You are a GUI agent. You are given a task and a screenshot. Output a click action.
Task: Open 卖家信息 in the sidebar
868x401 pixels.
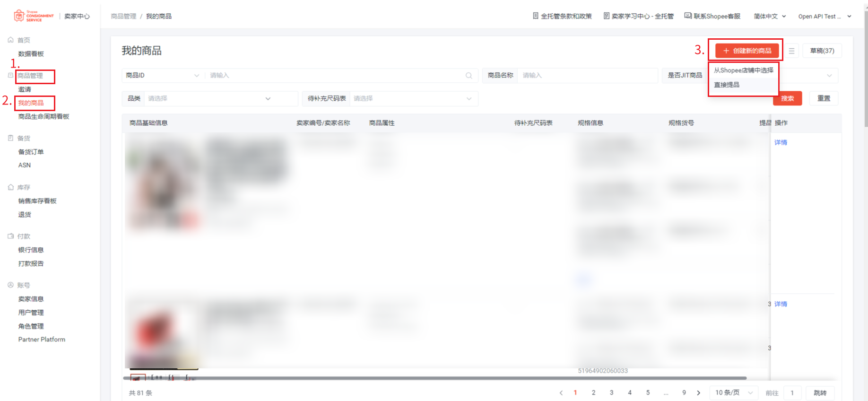(x=31, y=299)
